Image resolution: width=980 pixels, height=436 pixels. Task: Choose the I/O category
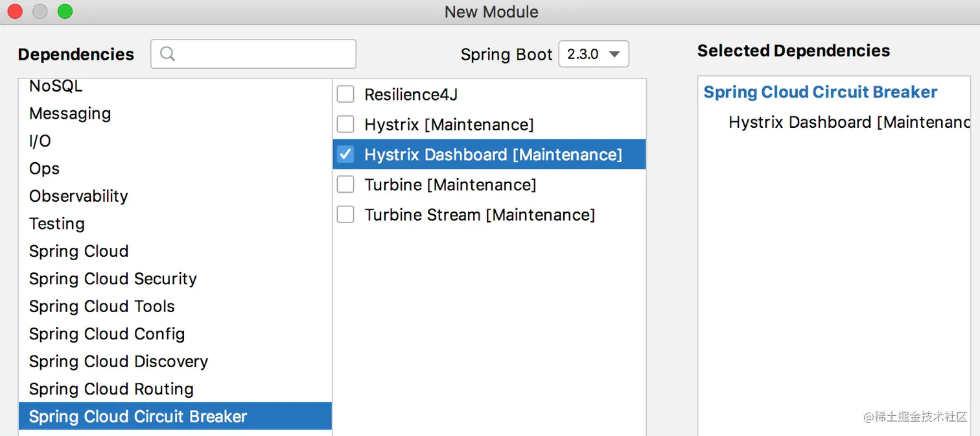(40, 141)
